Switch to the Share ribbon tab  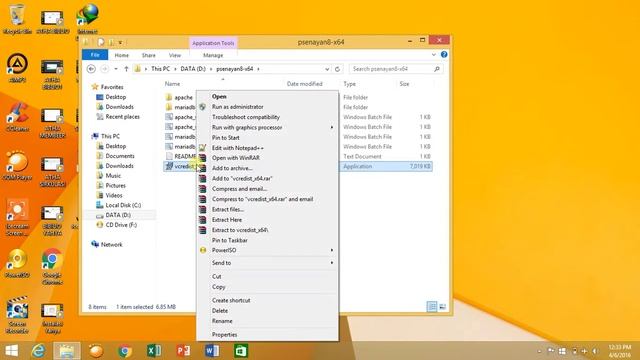[x=149, y=55]
